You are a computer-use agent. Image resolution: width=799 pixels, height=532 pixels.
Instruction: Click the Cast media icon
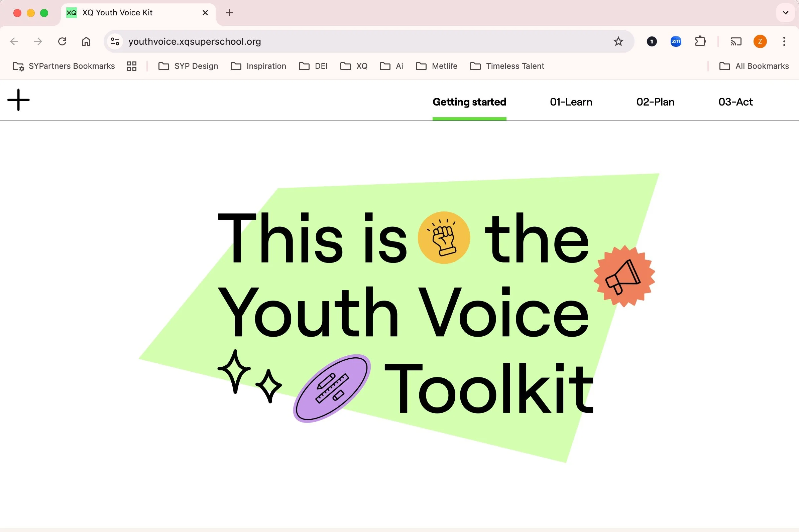[x=736, y=41]
